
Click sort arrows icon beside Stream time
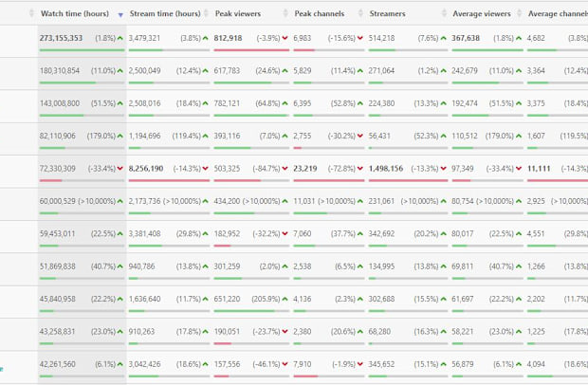tap(206, 14)
